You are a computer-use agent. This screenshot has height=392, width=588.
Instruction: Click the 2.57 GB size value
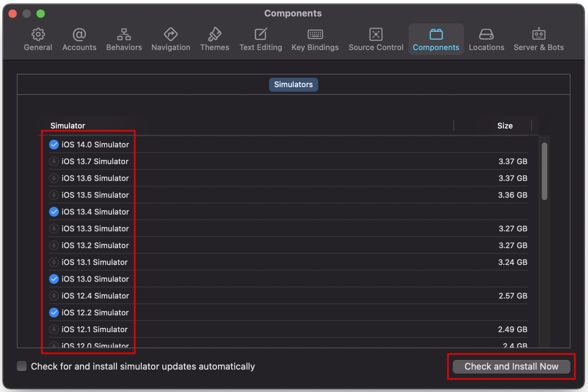coord(513,296)
